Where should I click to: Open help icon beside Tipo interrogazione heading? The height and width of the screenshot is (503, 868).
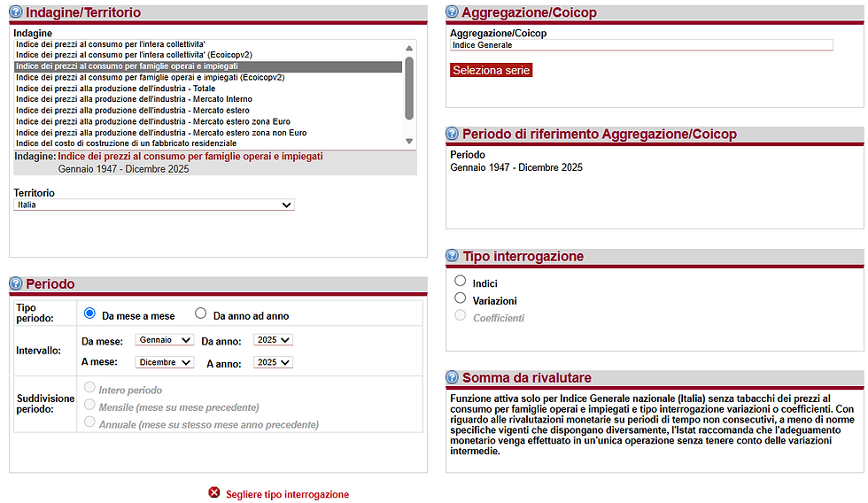[453, 256]
